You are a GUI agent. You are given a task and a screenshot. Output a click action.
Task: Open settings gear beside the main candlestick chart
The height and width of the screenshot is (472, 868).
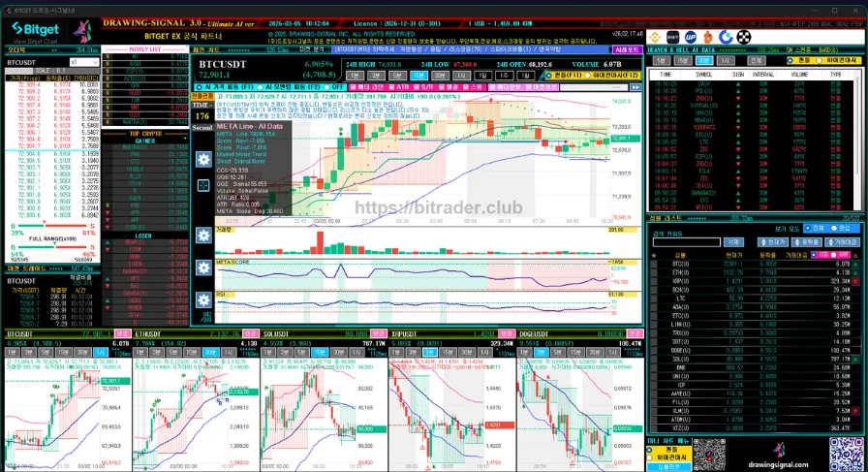coord(203,160)
